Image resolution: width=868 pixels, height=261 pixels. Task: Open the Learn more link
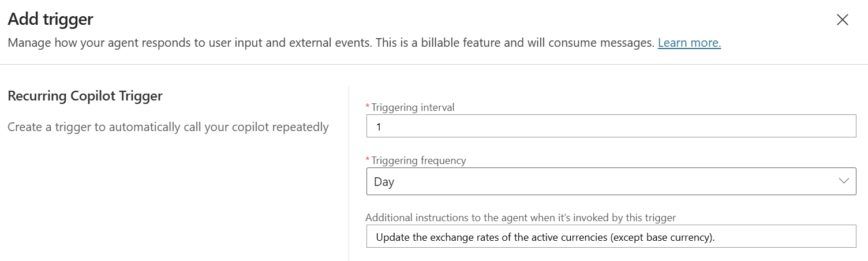(x=689, y=43)
